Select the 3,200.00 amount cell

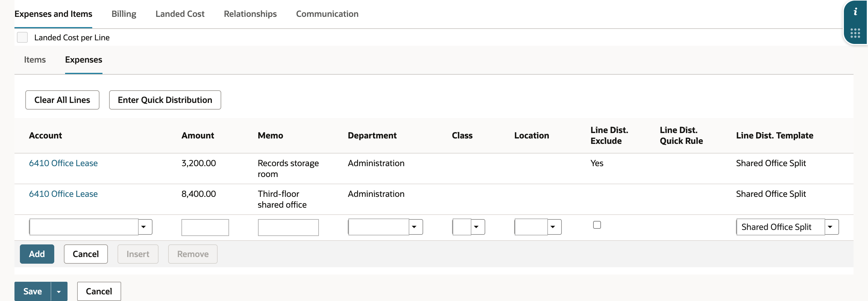(199, 163)
